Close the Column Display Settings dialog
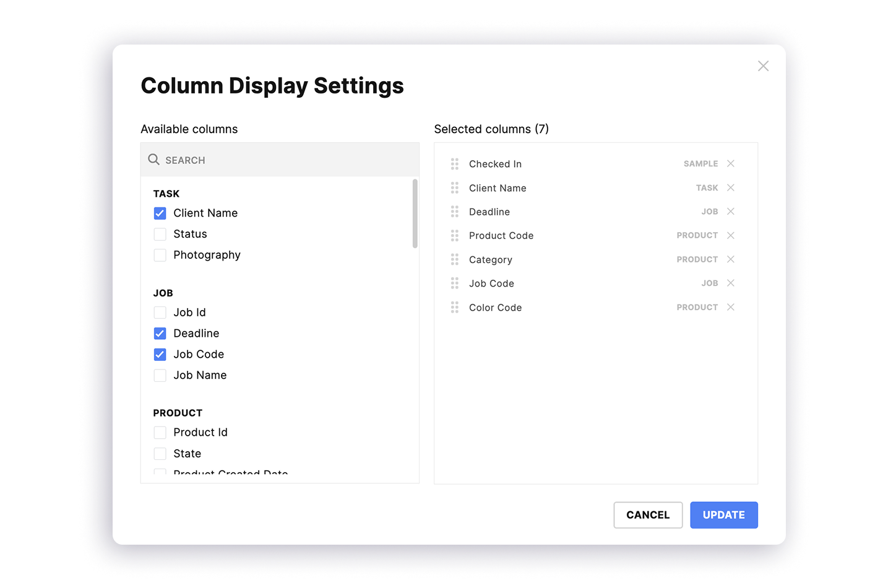The height and width of the screenshot is (588, 896). pos(763,66)
